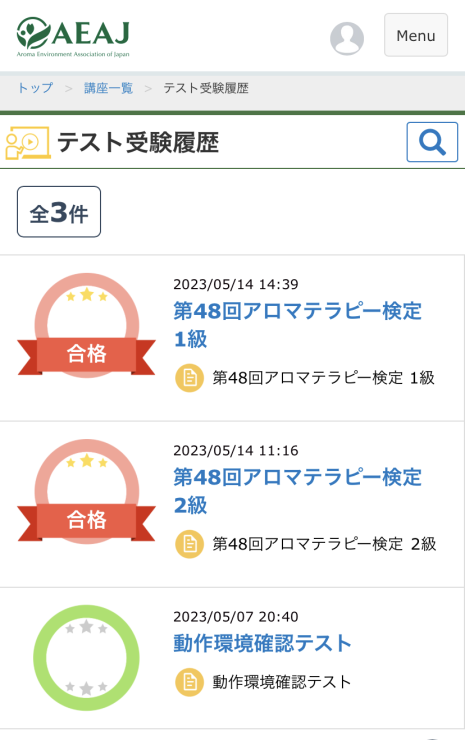Screen dimensions: 465x740
Task: Click the green circle badge for 動作環境確認テスト
Action: click(x=86, y=658)
